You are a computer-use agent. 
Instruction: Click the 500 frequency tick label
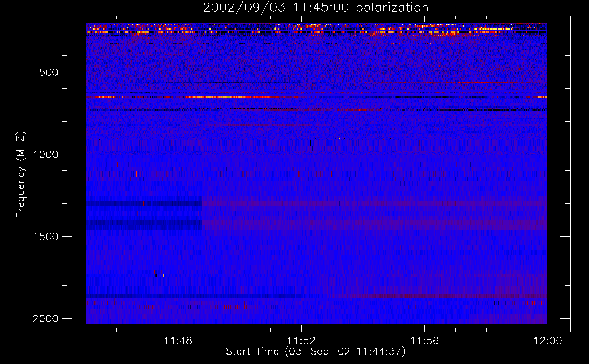pos(49,72)
